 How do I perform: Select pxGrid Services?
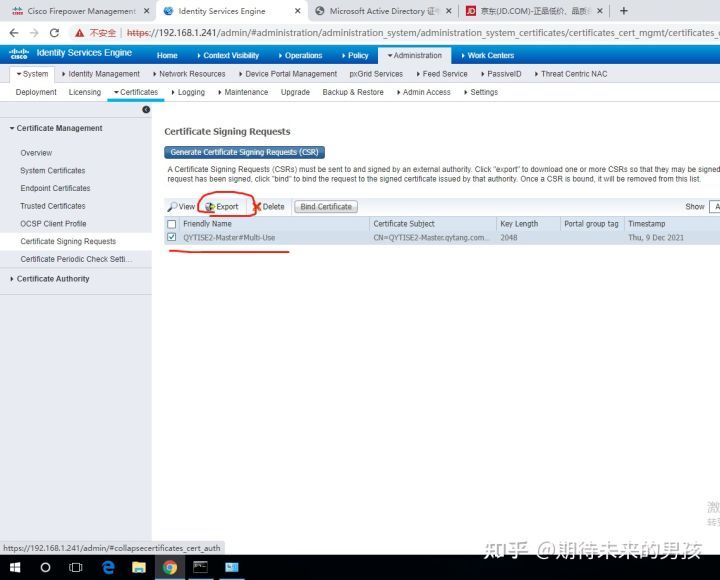(x=376, y=74)
